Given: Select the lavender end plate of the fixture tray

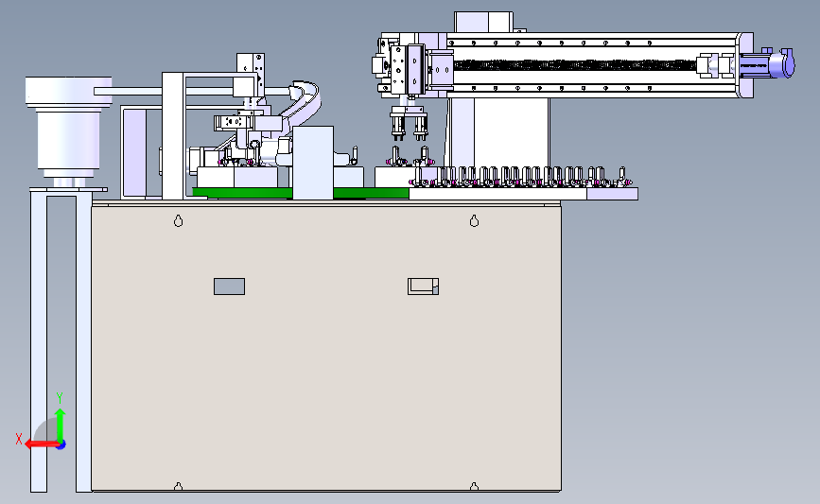Looking at the screenshot, I should (612, 194).
